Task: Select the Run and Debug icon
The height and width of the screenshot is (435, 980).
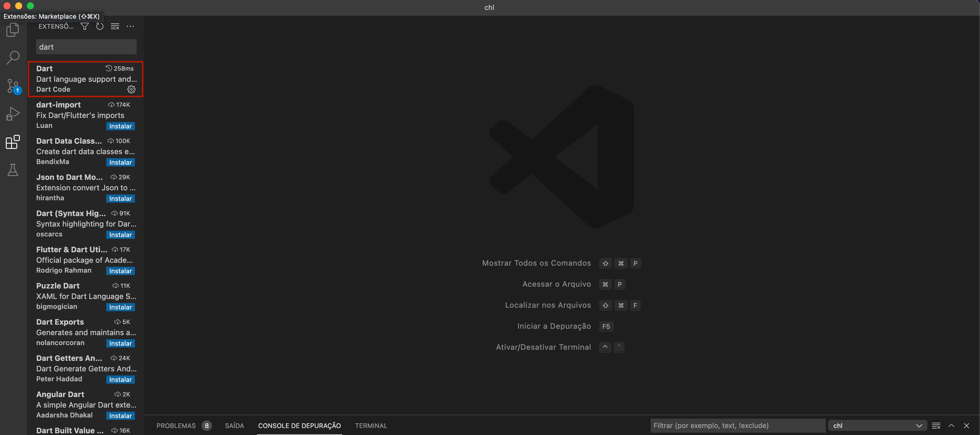Action: tap(13, 113)
